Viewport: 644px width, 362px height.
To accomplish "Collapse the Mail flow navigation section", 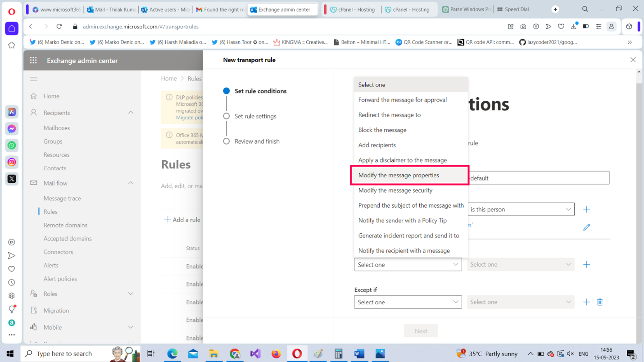I will tap(131, 183).
